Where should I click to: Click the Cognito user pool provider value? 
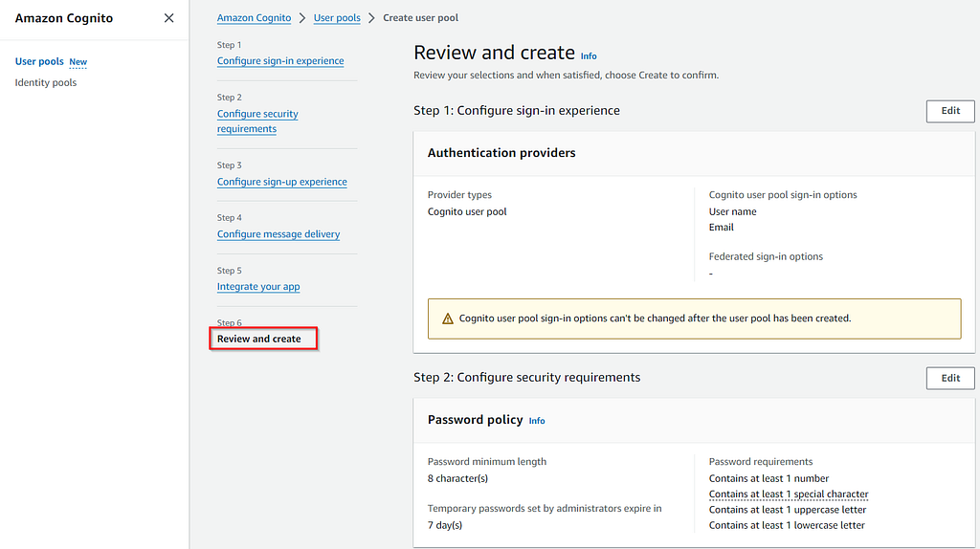coord(467,211)
